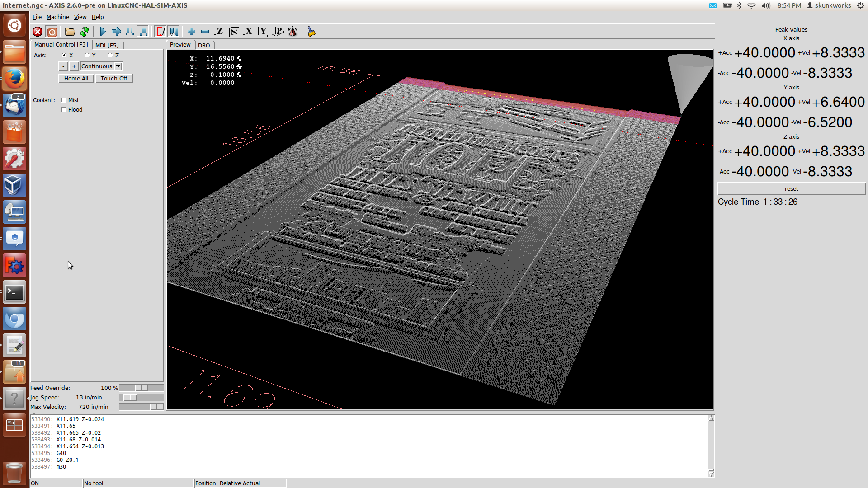This screenshot has width=868, height=488.
Task: Open Firefox from the launcher
Action: click(x=14, y=79)
